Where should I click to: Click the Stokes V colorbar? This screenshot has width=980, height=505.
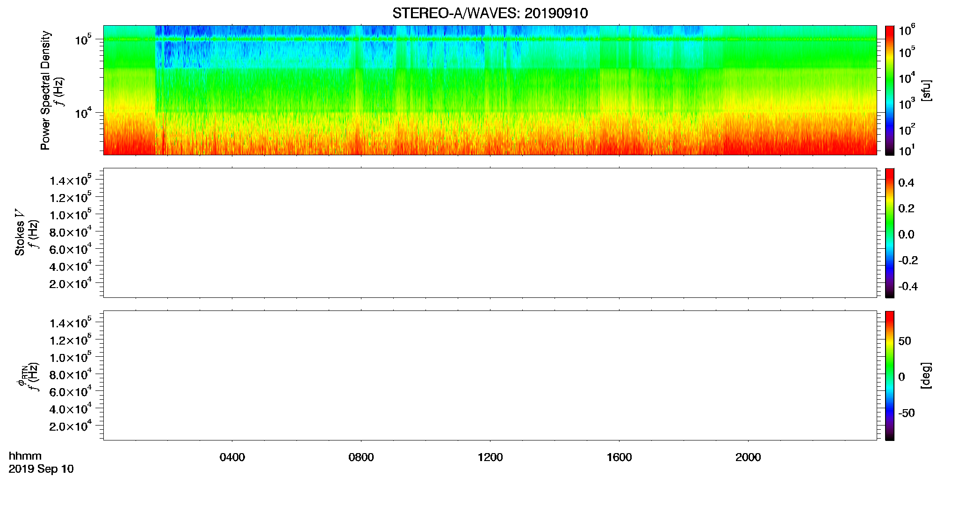pyautogui.click(x=890, y=233)
